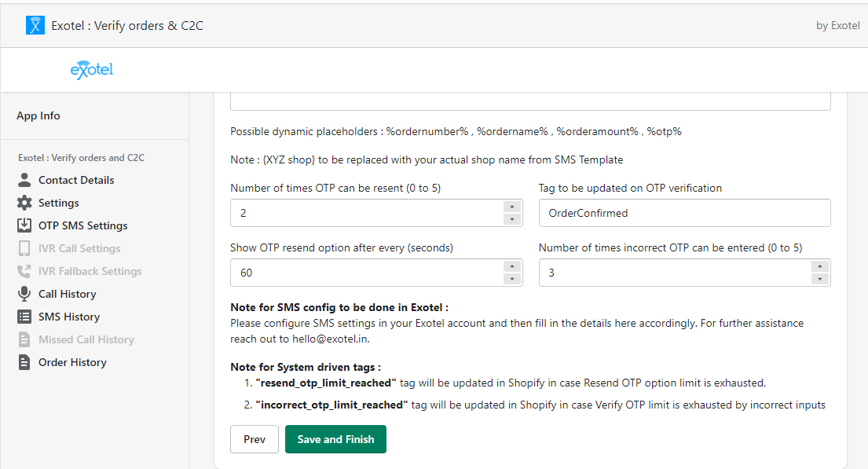
Task: View Missed Call History
Action: (86, 339)
